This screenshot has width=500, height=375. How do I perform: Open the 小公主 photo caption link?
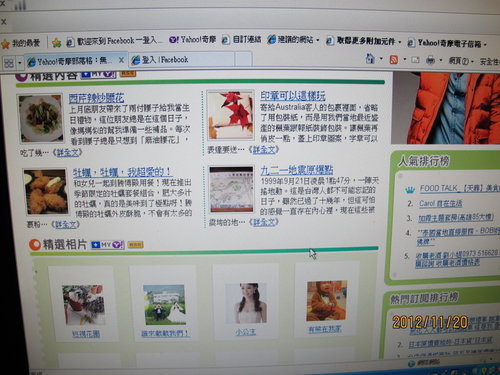(x=246, y=332)
